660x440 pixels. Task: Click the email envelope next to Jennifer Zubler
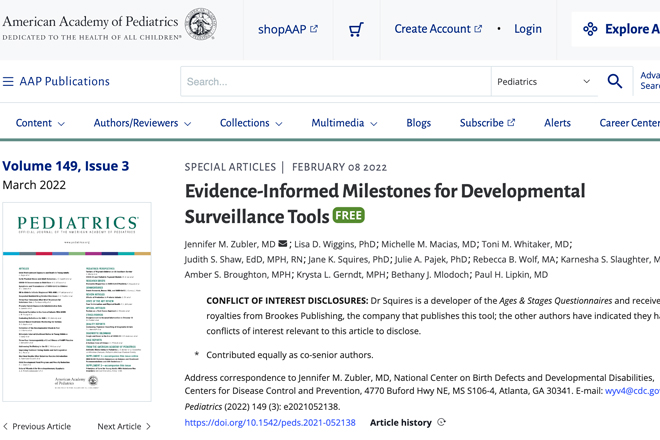pyautogui.click(x=283, y=244)
